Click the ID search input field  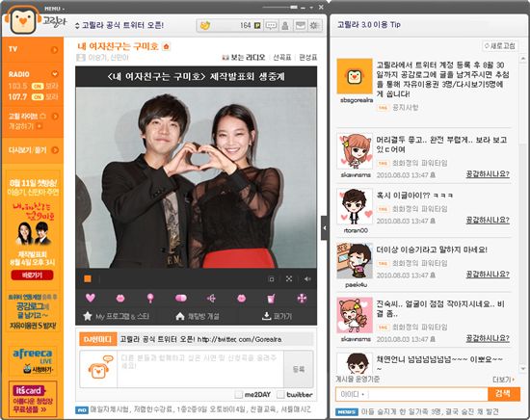(428, 394)
